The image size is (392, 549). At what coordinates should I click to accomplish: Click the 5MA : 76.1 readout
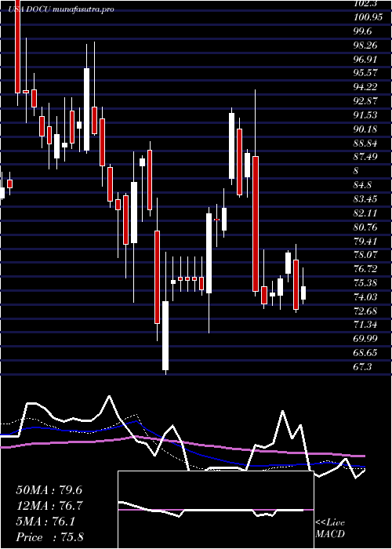(45, 522)
